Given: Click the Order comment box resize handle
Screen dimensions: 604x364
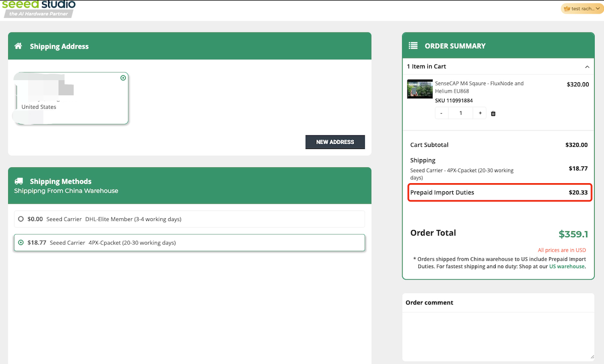Looking at the screenshot, I should pyautogui.click(x=592, y=357).
